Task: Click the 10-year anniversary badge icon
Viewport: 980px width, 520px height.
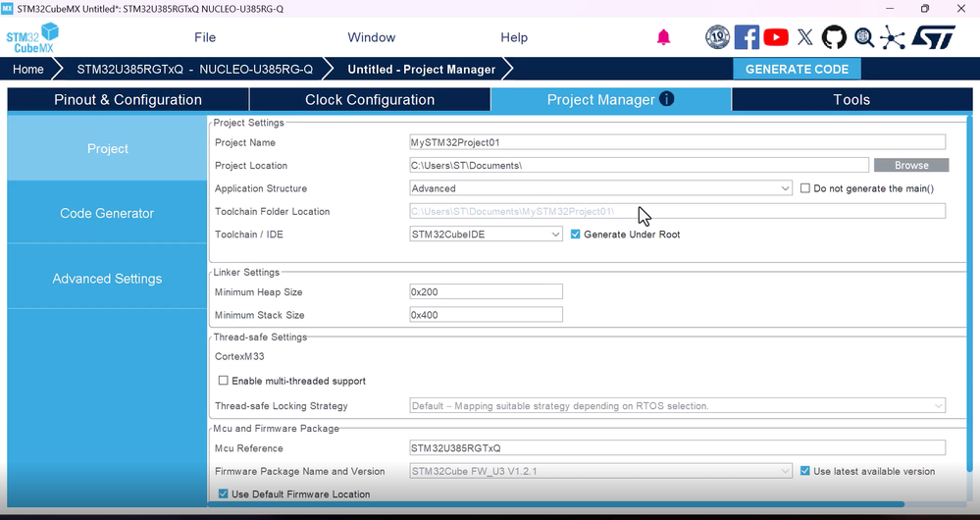Action: pos(717,37)
